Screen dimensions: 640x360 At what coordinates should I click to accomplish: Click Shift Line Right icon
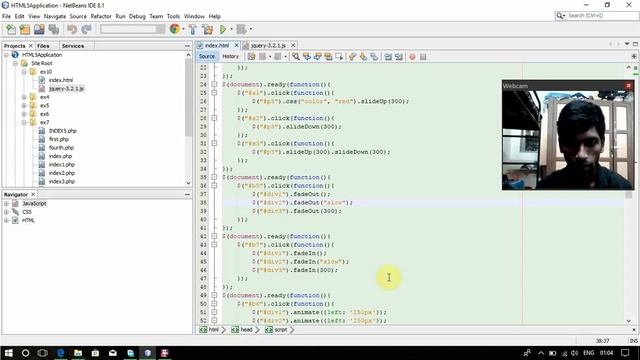399,57
